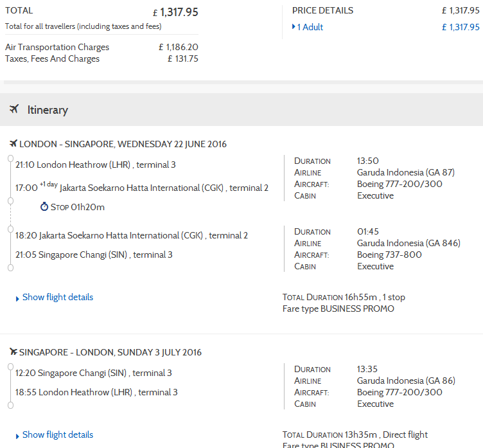Click the Price Details heading
The width and height of the screenshot is (483, 448).
coord(322,10)
